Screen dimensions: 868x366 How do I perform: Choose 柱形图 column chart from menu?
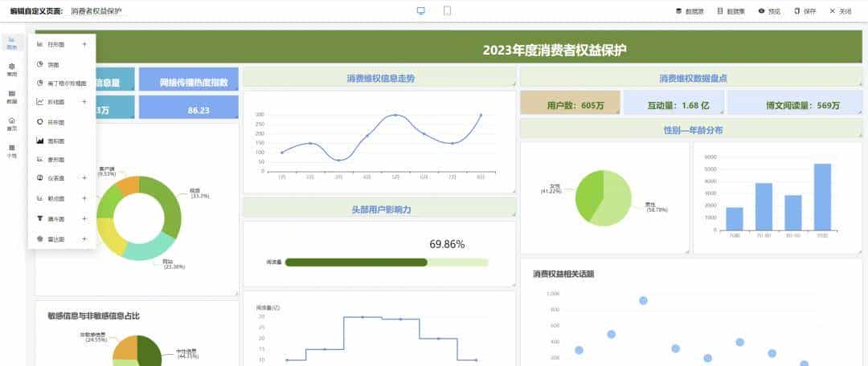pyautogui.click(x=56, y=44)
